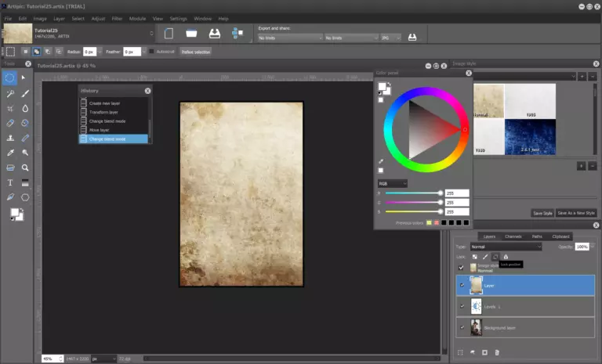Switch to the Channels tab

tap(513, 236)
